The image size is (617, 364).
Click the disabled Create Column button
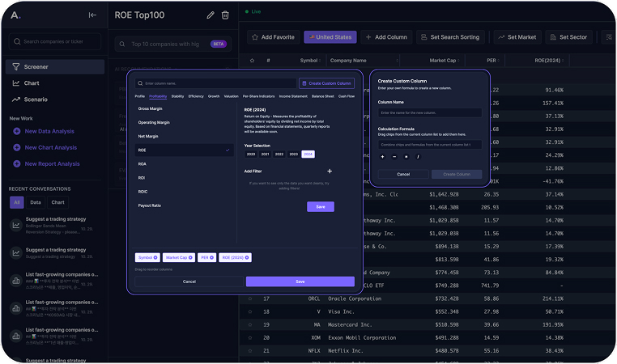coord(457,174)
